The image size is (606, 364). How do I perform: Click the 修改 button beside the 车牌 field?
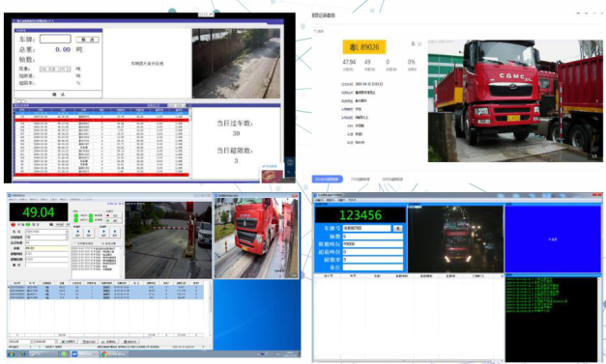[88, 40]
